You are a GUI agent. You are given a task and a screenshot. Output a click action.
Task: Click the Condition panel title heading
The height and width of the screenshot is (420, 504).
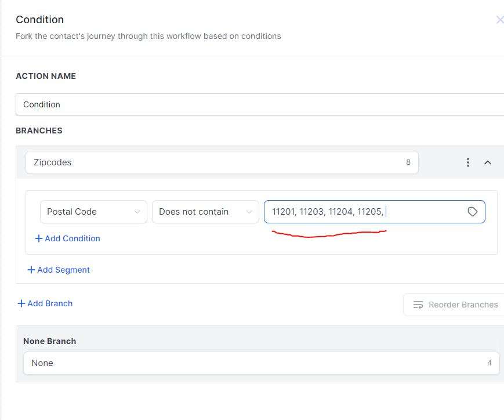click(x=39, y=20)
